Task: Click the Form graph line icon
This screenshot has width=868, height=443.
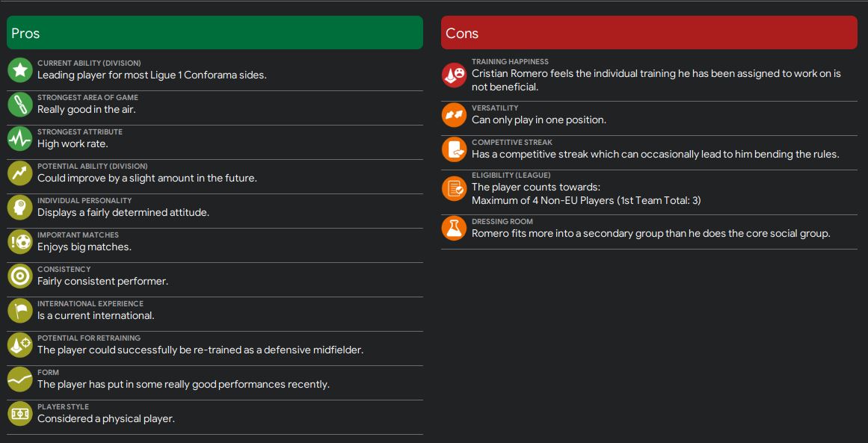Action: pos(20,380)
